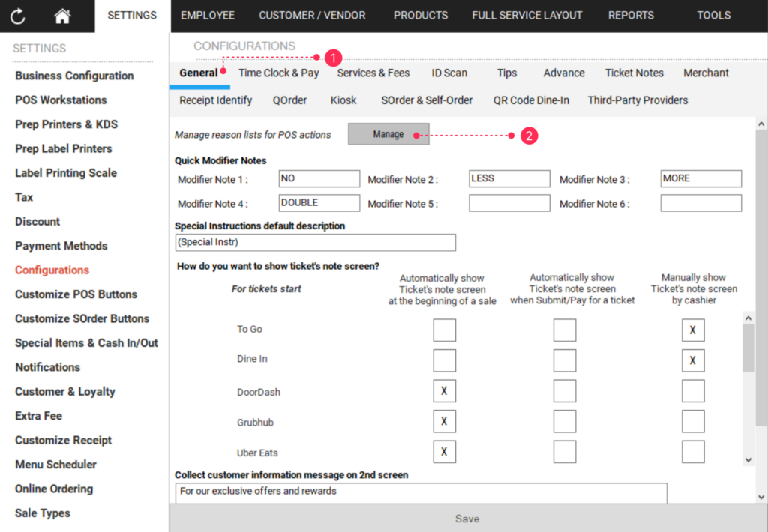
Task: Open QR Code Dine-In tab
Action: (x=531, y=100)
